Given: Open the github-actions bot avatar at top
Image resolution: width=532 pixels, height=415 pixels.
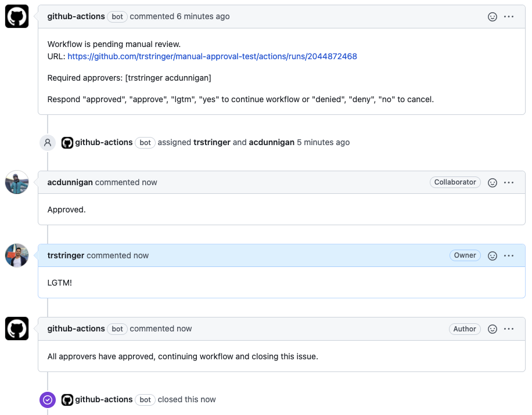Looking at the screenshot, I should 16,16.
